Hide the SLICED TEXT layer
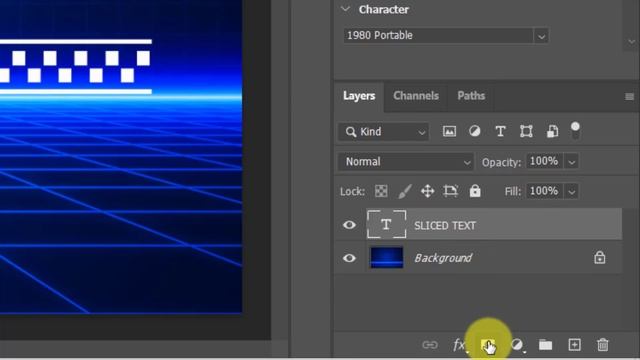640x360 pixels. [349, 225]
